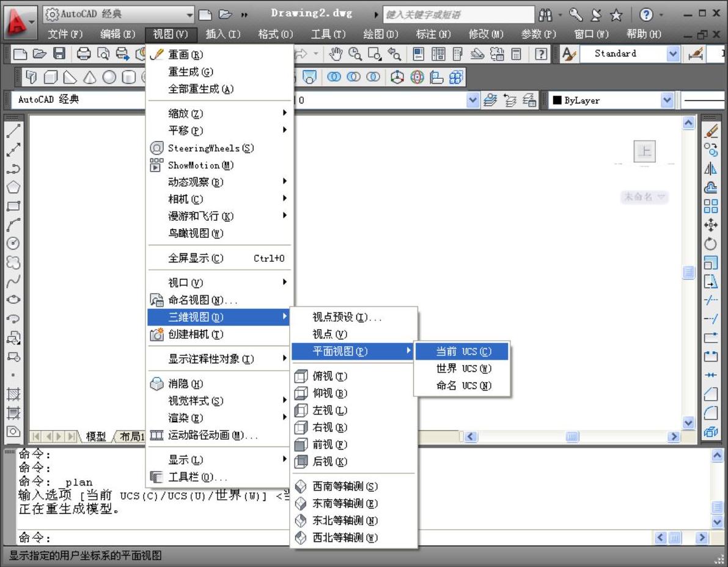This screenshot has width=728, height=567.
Task: Switch to the 模型 model tab
Action: [95, 437]
